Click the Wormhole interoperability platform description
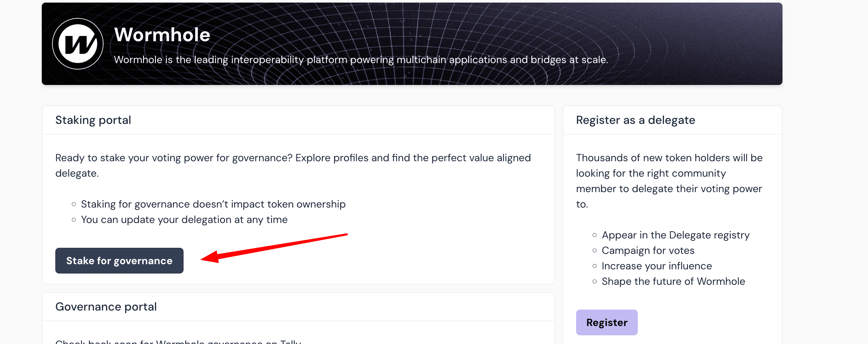This screenshot has height=344, width=868. point(361,60)
